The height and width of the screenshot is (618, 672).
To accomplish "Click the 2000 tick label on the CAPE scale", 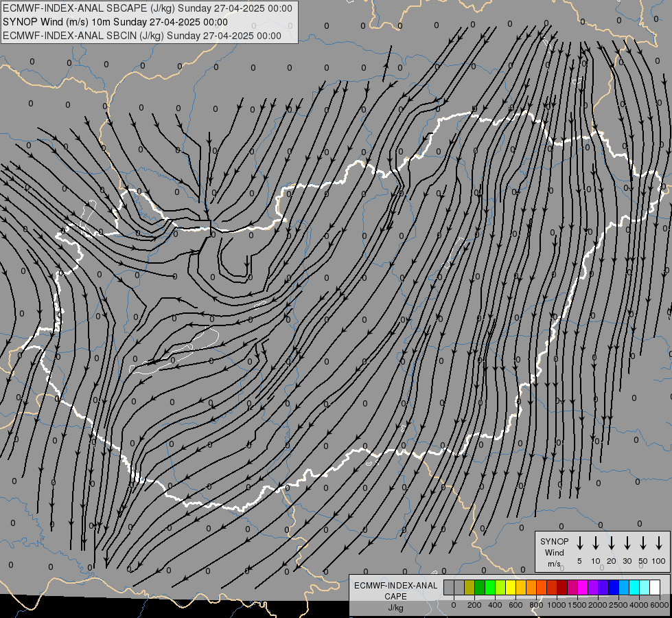I will (x=598, y=605).
